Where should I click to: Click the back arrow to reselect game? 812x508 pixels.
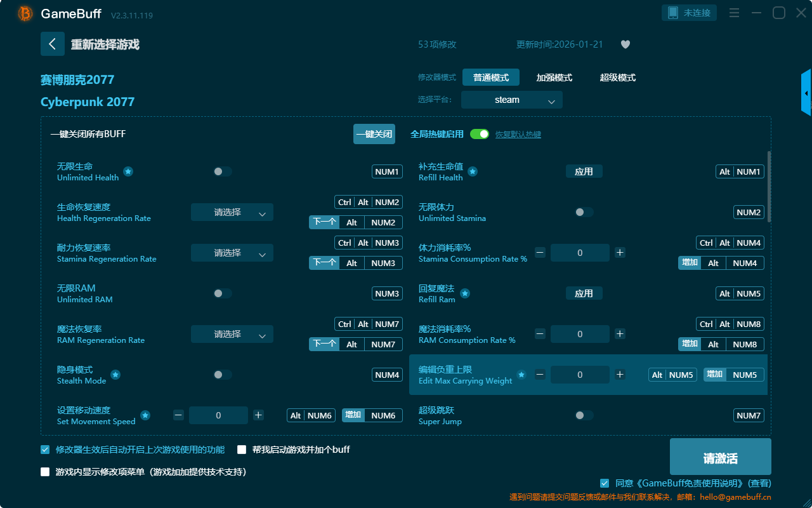[x=53, y=44]
